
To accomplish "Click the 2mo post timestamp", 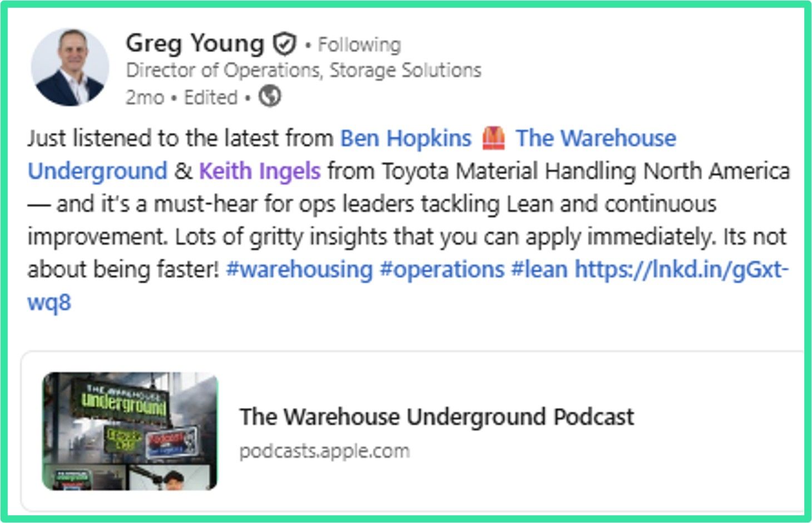I will pos(145,97).
